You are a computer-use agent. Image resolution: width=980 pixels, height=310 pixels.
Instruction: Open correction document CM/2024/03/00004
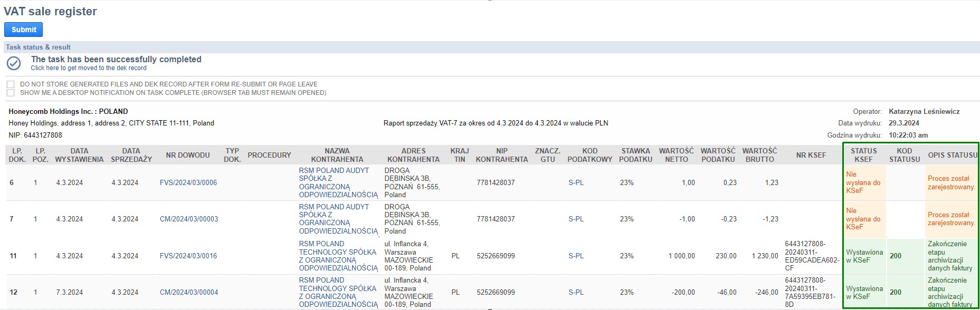click(x=189, y=293)
